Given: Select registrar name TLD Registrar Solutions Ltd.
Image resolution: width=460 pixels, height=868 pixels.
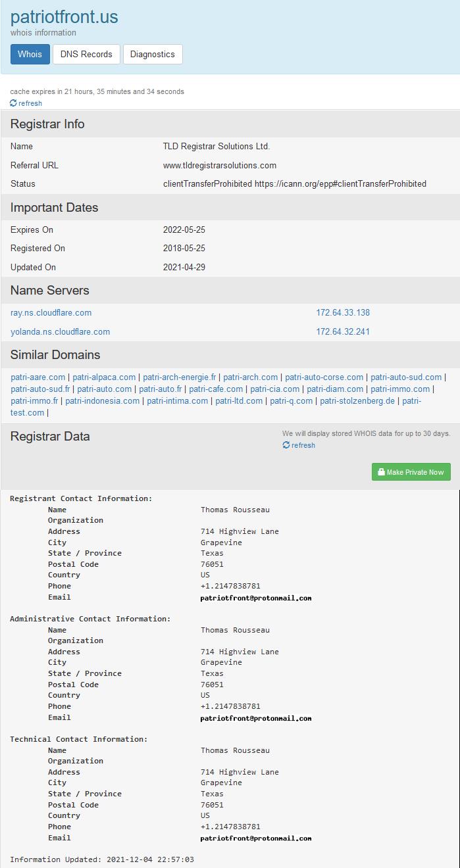Looking at the screenshot, I should (x=217, y=147).
